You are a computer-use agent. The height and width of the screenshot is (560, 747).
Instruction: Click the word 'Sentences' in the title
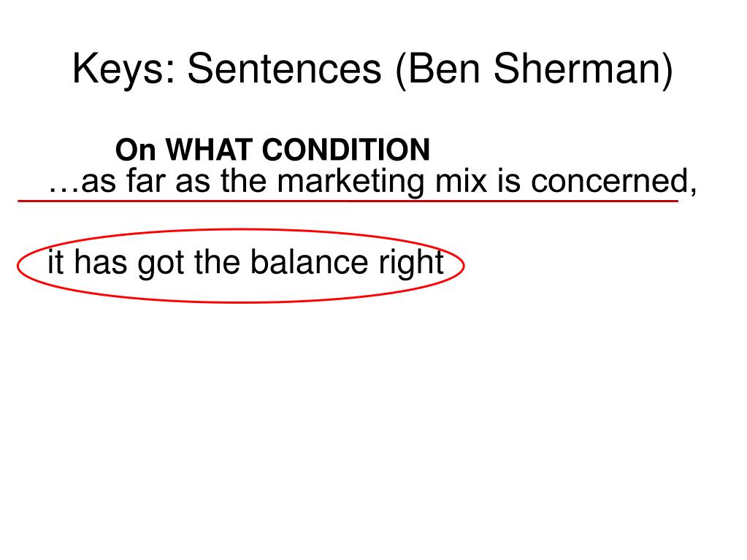[284, 69]
